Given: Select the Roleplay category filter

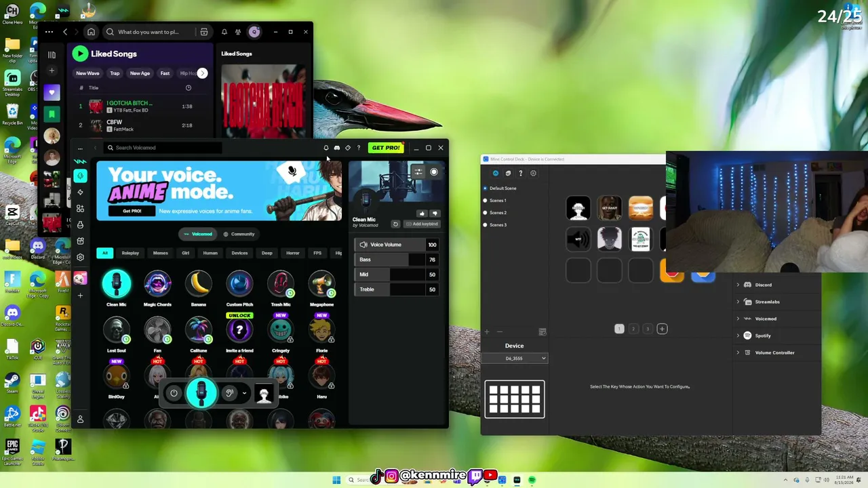Looking at the screenshot, I should 130,253.
